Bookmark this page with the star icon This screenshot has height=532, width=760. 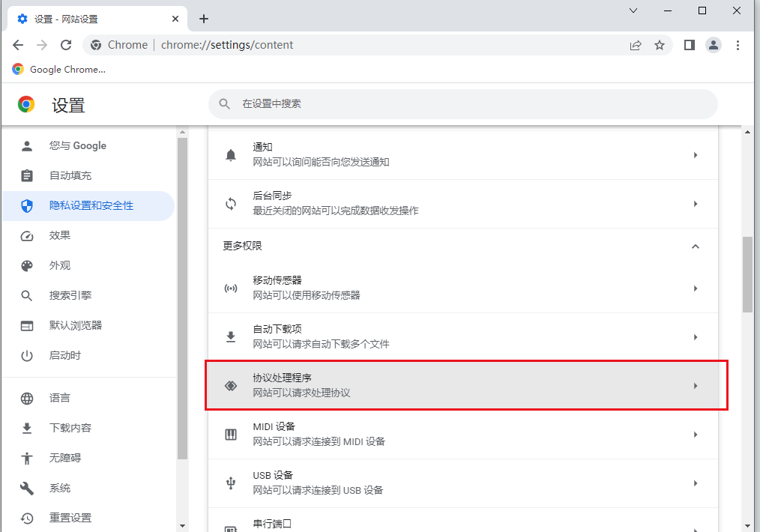tap(660, 45)
